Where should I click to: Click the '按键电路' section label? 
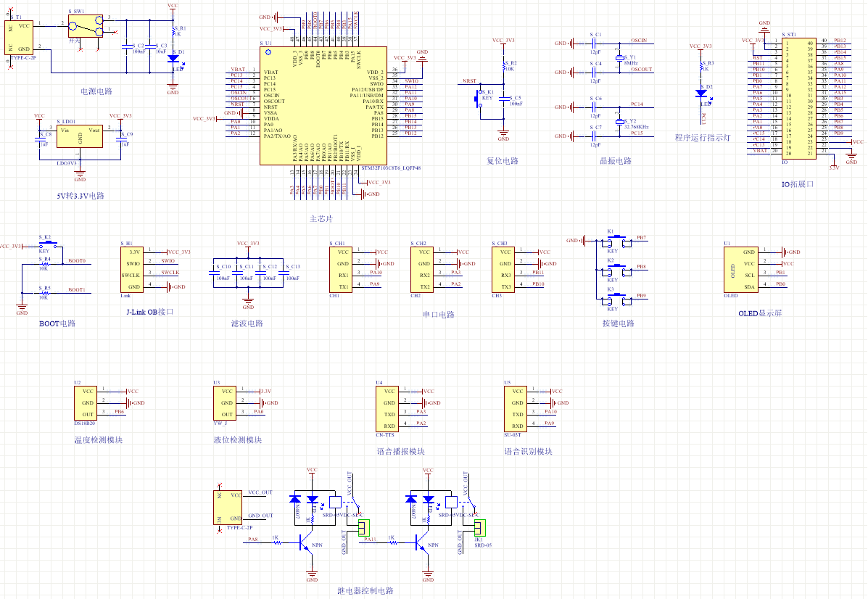[x=619, y=324]
